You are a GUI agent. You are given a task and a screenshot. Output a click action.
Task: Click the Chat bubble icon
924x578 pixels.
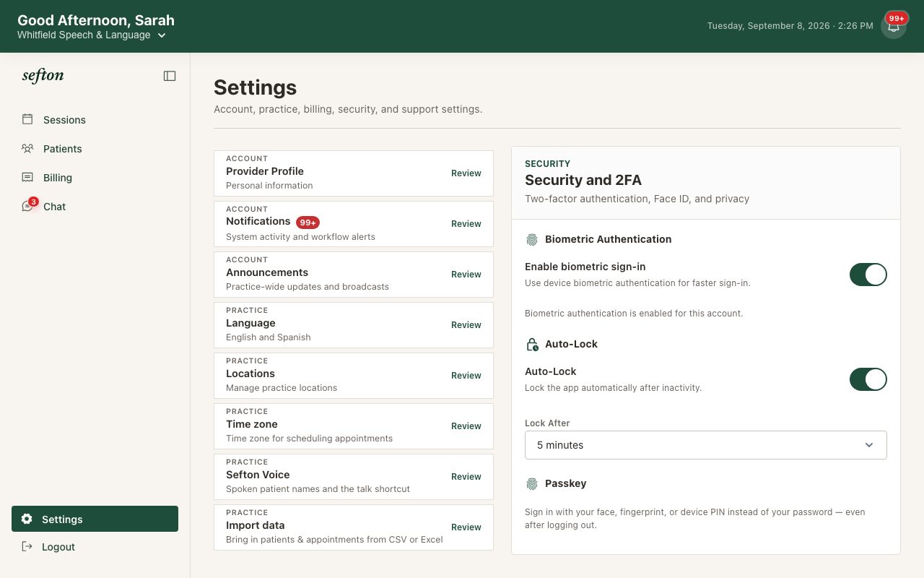pos(27,206)
